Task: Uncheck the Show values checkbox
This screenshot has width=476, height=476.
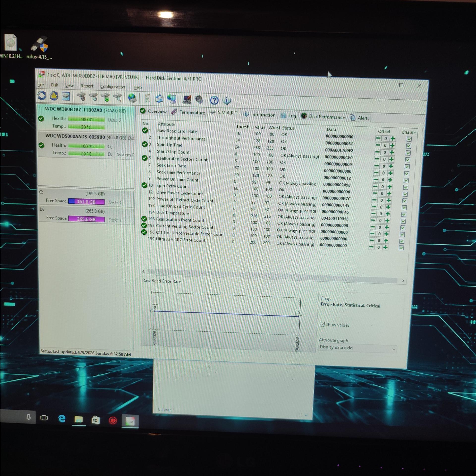Action: pos(322,324)
